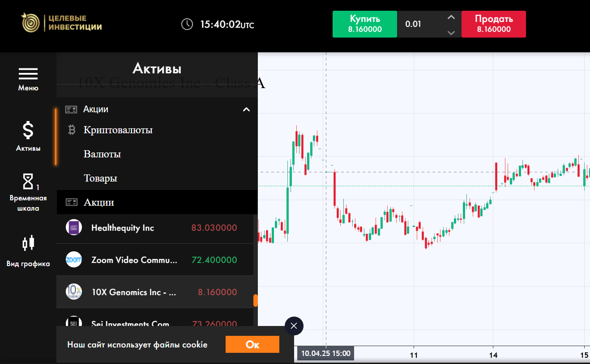The width and height of the screenshot is (590, 364).
Task: Click the Активы panel heading
Action: 157,69
